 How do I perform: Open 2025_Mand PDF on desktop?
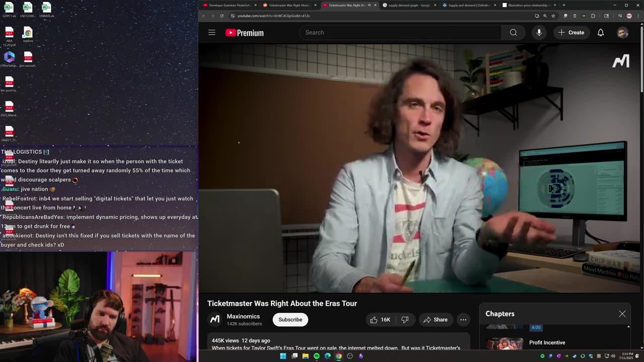(9, 109)
